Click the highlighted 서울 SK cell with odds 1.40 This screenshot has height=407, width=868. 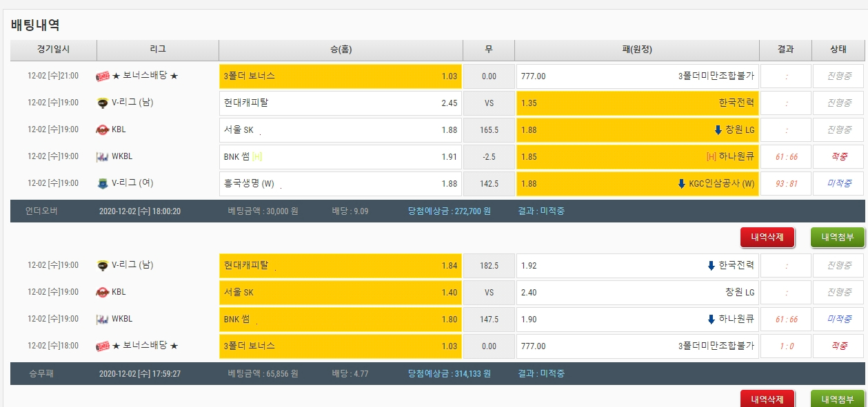[x=340, y=293]
